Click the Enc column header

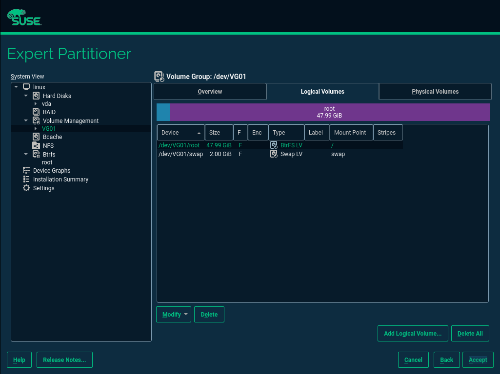258,133
